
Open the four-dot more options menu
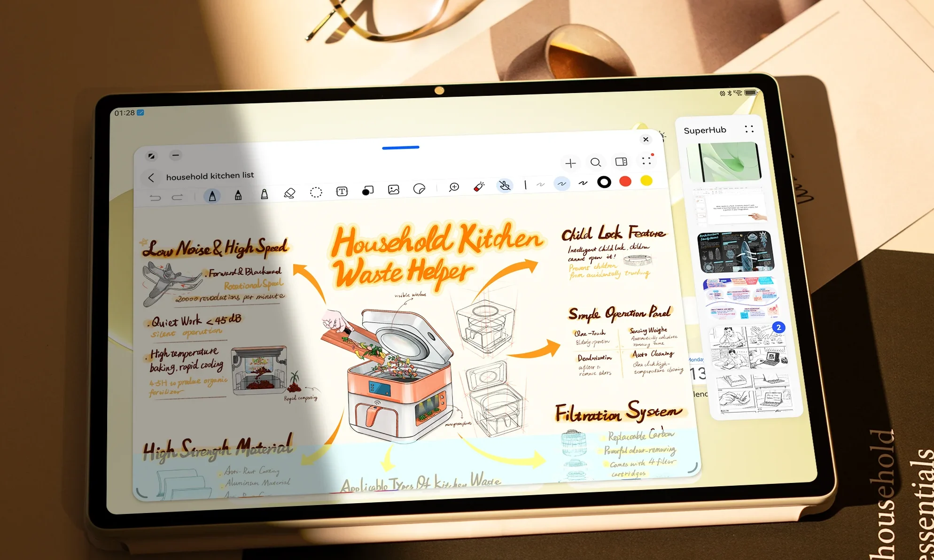click(647, 161)
